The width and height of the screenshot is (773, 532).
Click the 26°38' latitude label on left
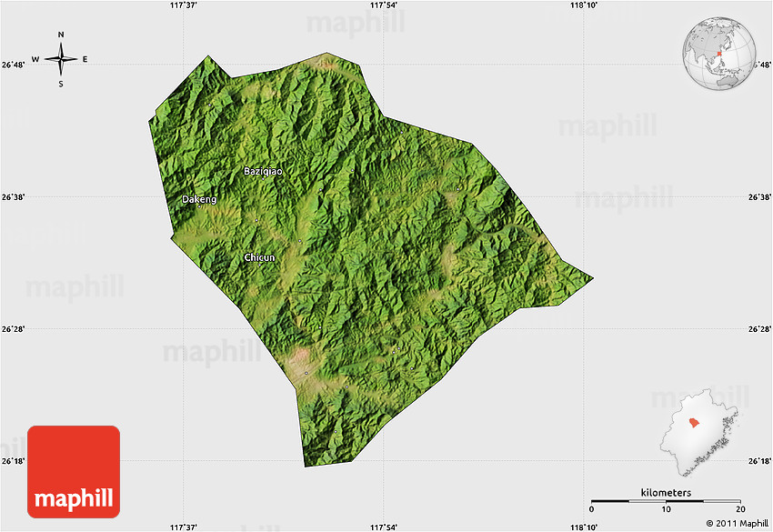[13, 196]
